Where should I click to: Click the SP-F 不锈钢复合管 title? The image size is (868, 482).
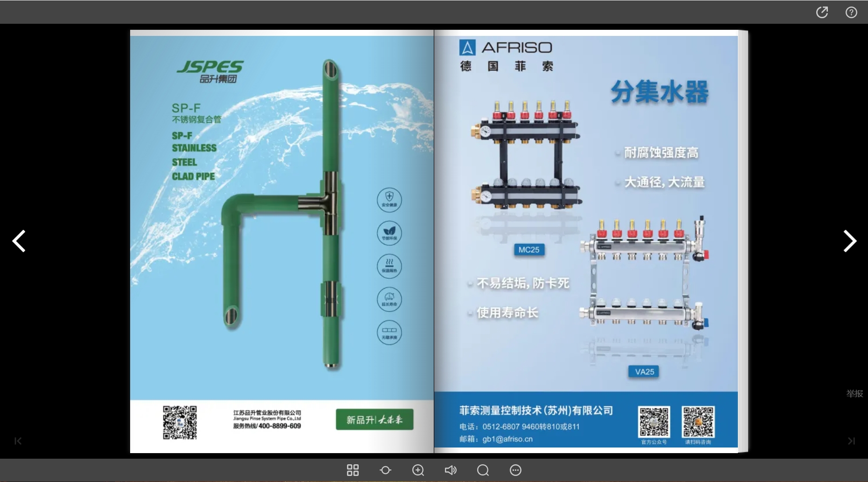pos(196,113)
